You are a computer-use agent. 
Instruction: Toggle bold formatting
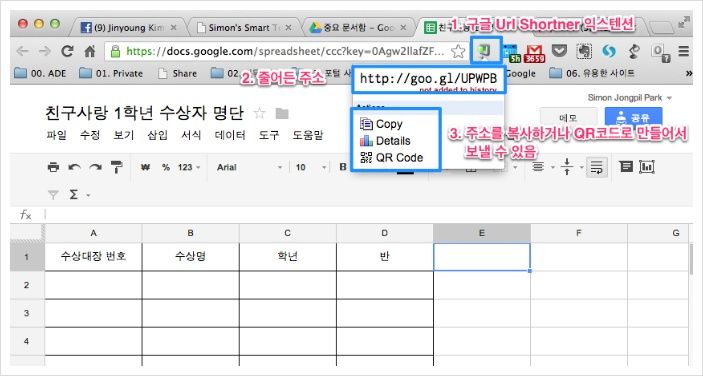click(x=343, y=167)
